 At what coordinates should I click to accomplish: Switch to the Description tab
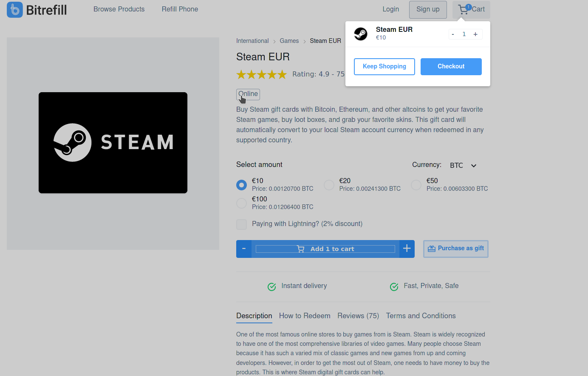pos(254,316)
